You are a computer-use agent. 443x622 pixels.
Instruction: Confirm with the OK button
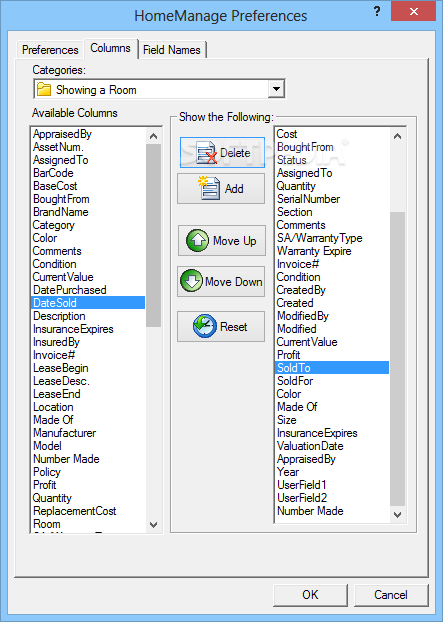point(310,595)
